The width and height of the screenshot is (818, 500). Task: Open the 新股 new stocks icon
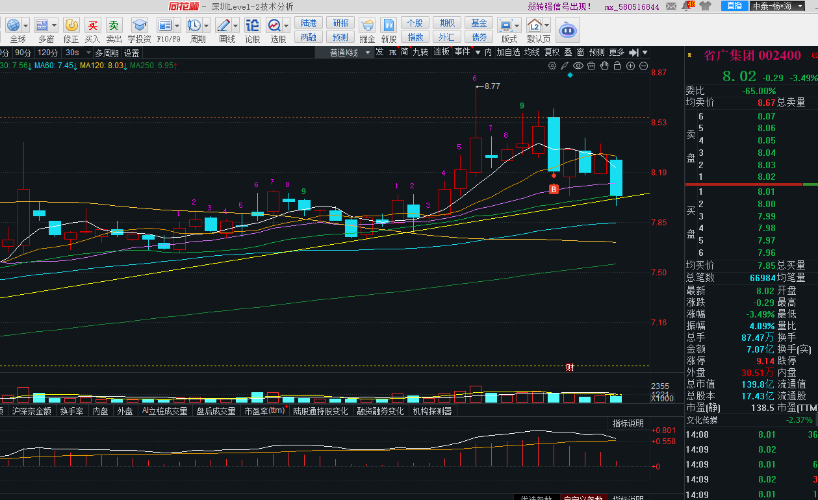[389, 25]
